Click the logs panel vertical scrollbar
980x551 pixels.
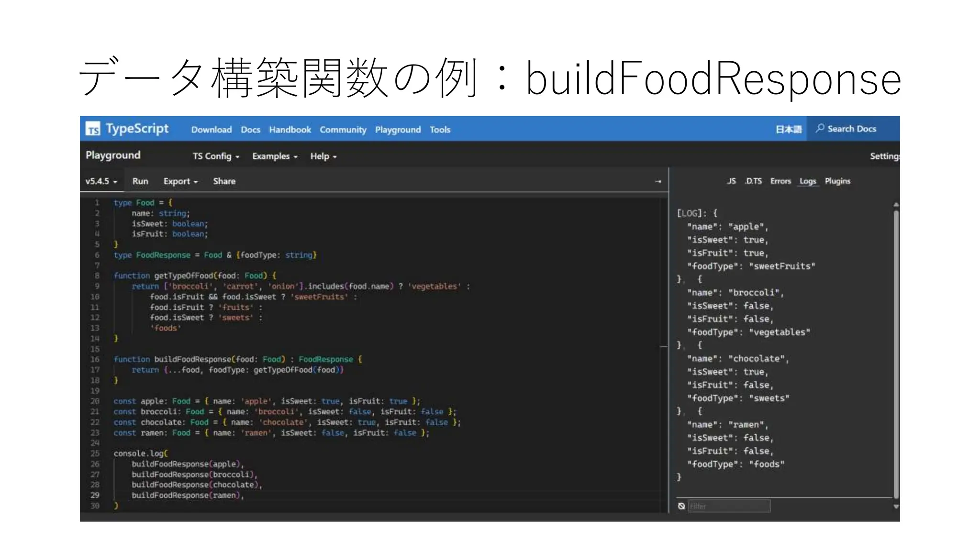[x=896, y=354]
